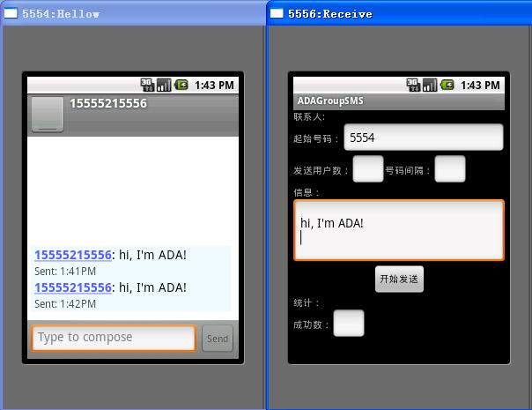The height and width of the screenshot is (410, 532).
Task: Click 'Sent: 1:42PM' timestamp text
Action: point(65,304)
